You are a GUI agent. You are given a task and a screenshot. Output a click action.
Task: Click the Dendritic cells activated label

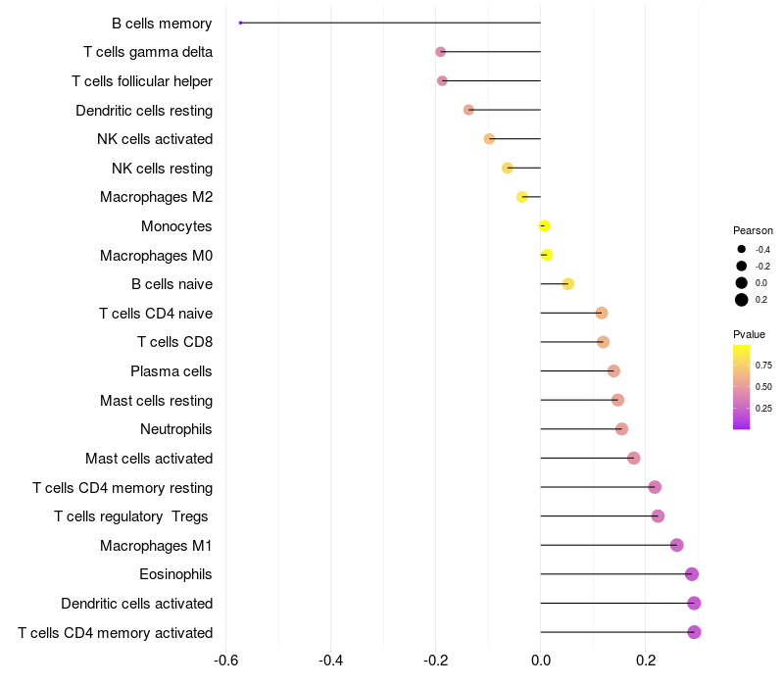[137, 604]
